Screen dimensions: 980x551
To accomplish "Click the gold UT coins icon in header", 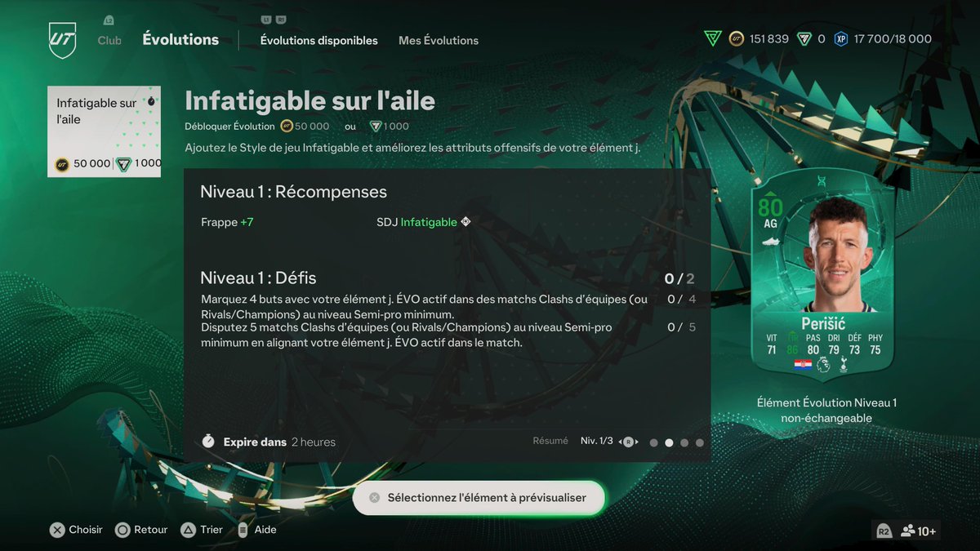I will coord(737,38).
